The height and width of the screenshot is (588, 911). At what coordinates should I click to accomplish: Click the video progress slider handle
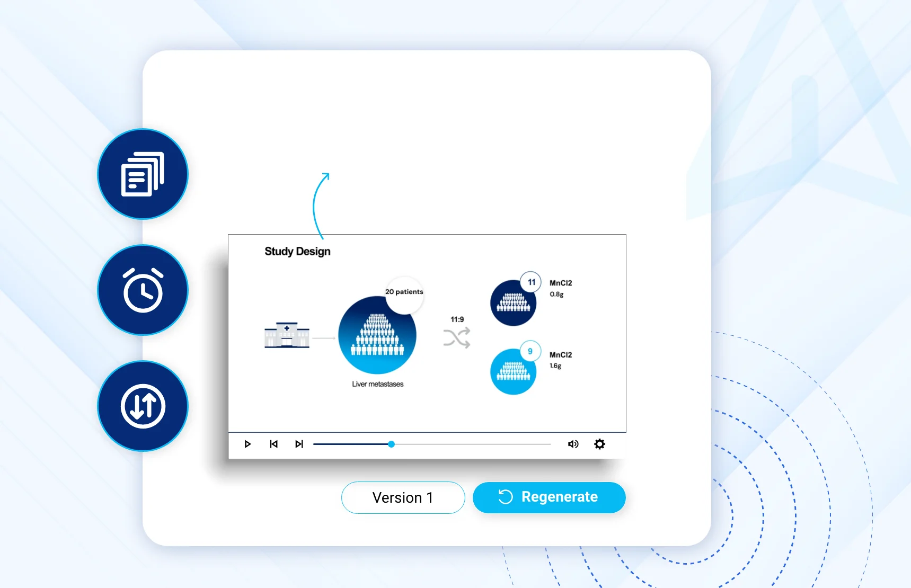coord(391,444)
